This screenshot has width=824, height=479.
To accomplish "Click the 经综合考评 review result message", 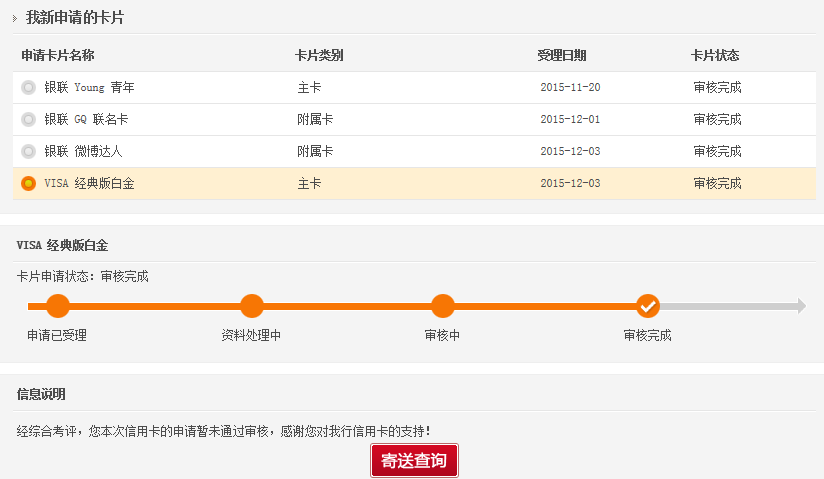I will pyautogui.click(x=223, y=432).
